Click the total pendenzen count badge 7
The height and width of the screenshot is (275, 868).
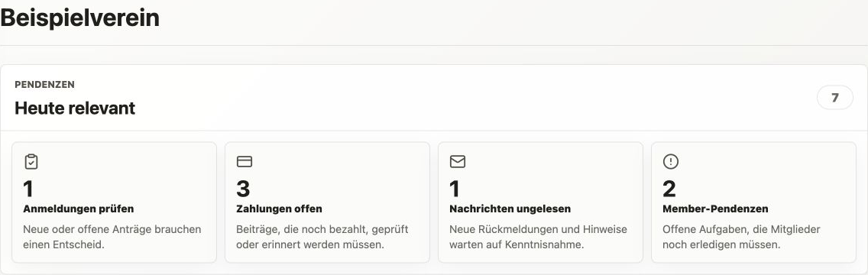[835, 98]
